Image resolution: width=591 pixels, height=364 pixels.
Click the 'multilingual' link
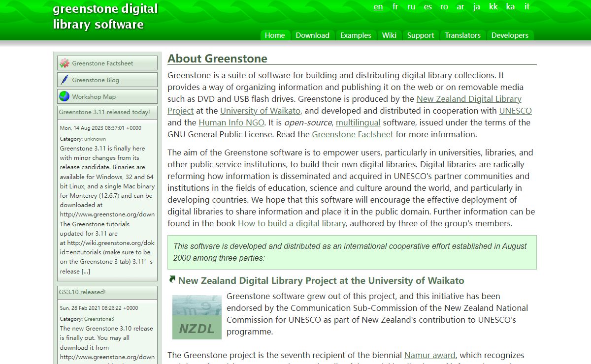[358, 122]
